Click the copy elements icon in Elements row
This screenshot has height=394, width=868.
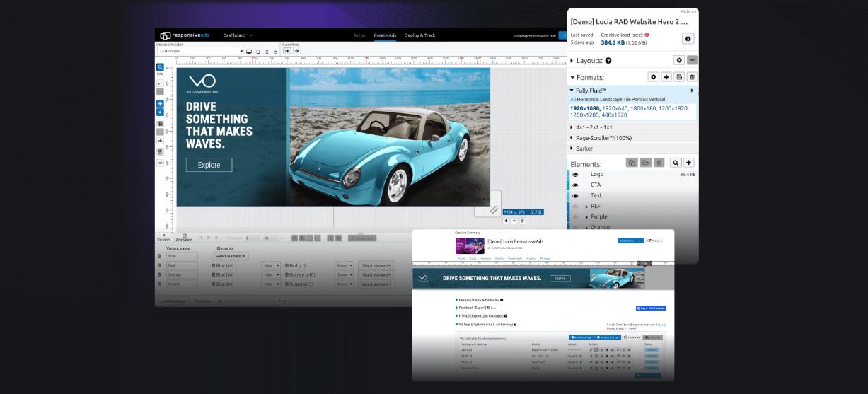[632, 163]
